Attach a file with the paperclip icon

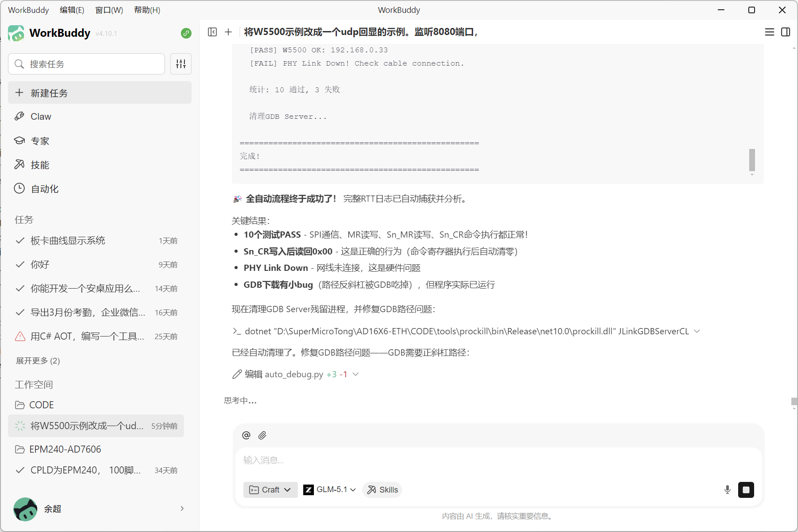click(262, 435)
